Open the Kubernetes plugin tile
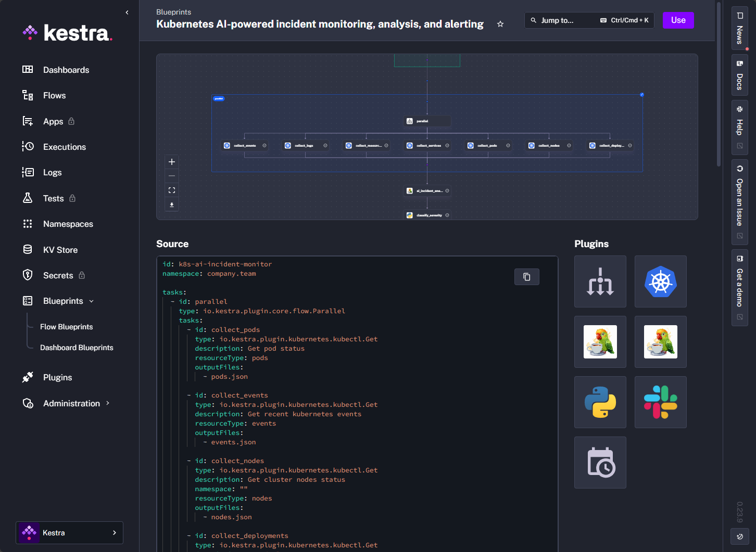Screen dimensions: 756x552 (x=661, y=281)
